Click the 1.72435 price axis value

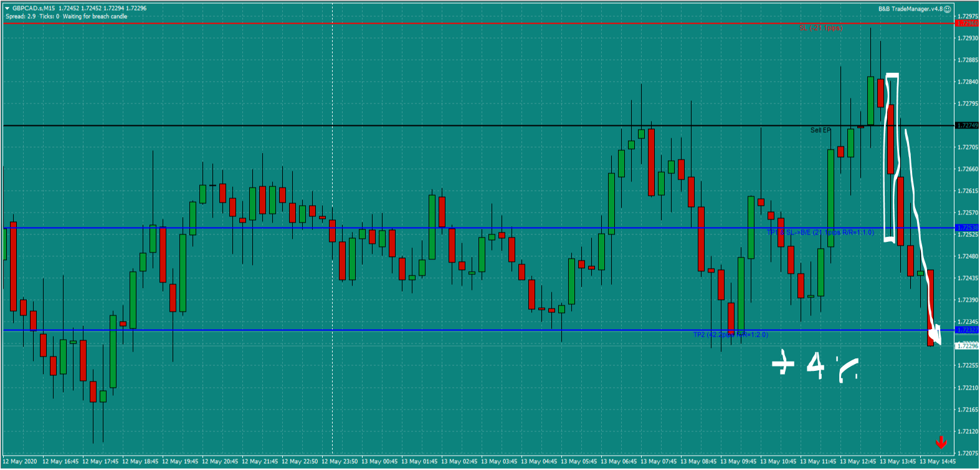pos(968,278)
